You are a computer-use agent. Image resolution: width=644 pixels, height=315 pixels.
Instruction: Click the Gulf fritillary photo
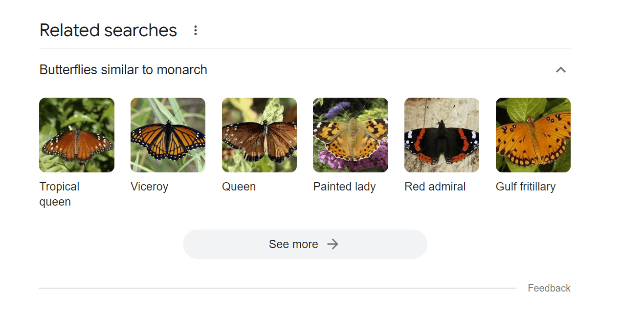click(x=533, y=135)
